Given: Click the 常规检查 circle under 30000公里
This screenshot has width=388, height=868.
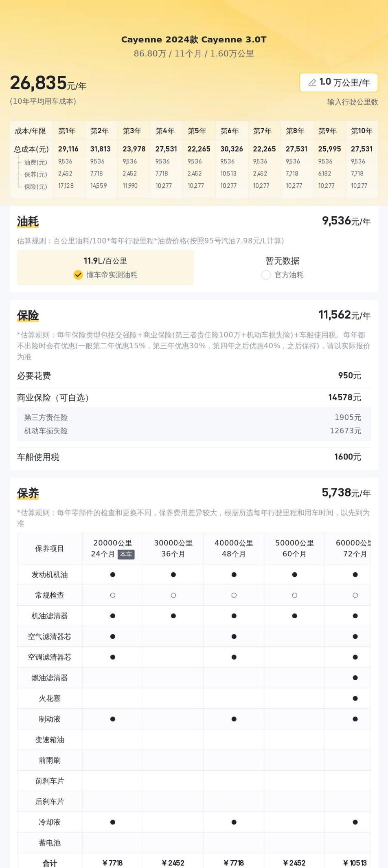Looking at the screenshot, I should tap(173, 596).
